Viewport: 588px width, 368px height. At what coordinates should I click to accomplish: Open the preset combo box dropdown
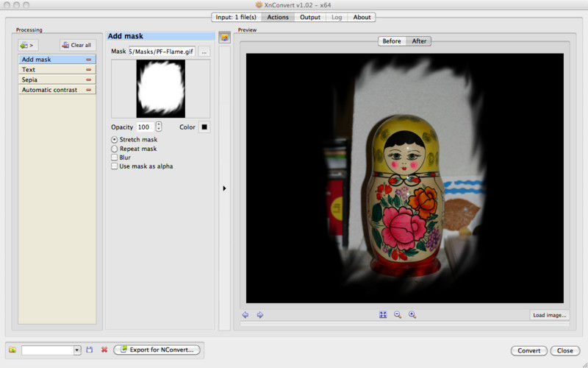coord(77,350)
